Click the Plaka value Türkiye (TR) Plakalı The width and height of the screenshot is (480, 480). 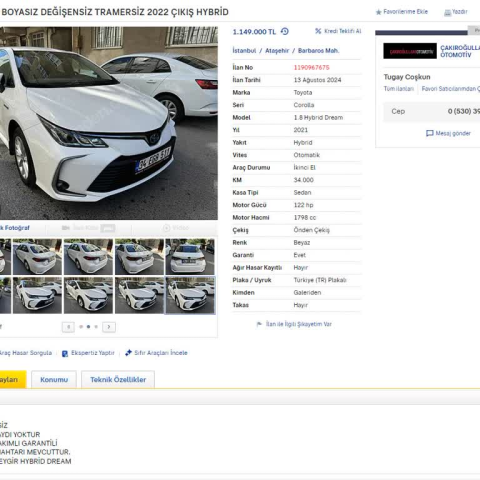(320, 280)
